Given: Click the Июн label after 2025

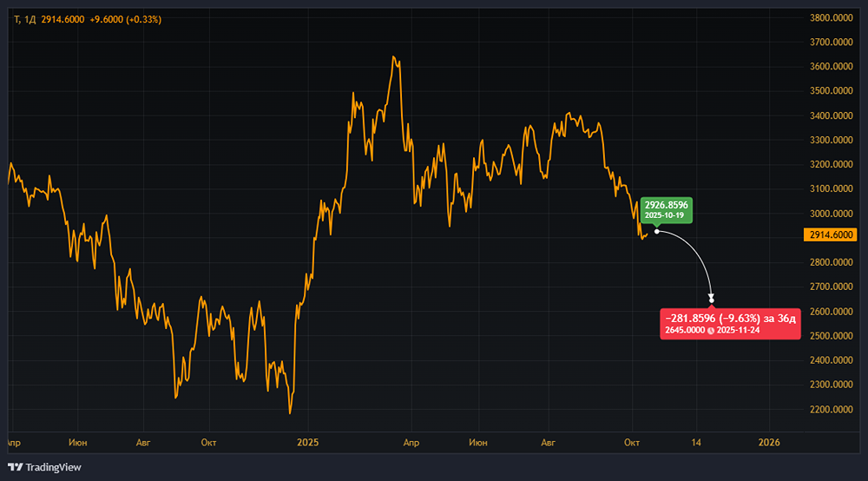Looking at the screenshot, I should click(x=477, y=442).
